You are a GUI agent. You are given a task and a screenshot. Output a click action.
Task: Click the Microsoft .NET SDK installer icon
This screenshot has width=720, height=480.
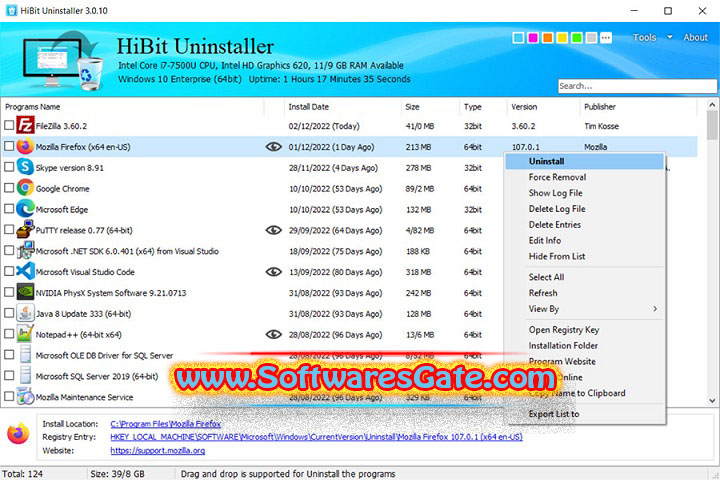point(25,251)
